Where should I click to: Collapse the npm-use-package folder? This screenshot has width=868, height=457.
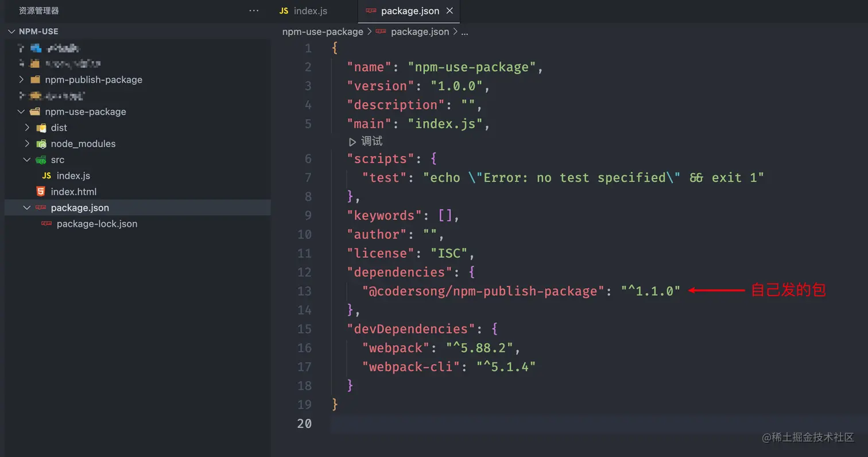[x=21, y=111]
